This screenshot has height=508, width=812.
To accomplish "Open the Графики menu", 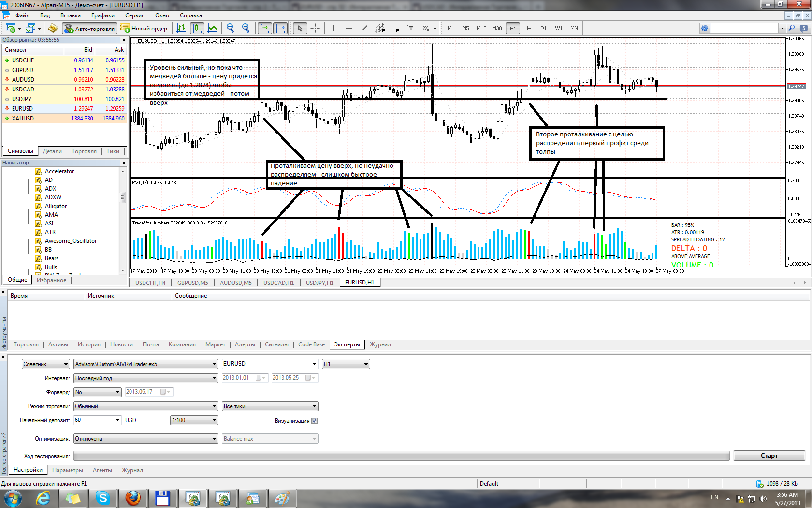I will pos(103,15).
